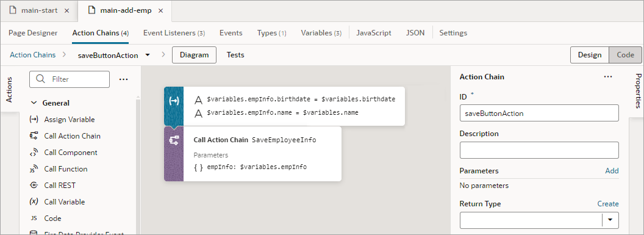
Task: Click the main-start tab file icon
Action: click(13, 10)
